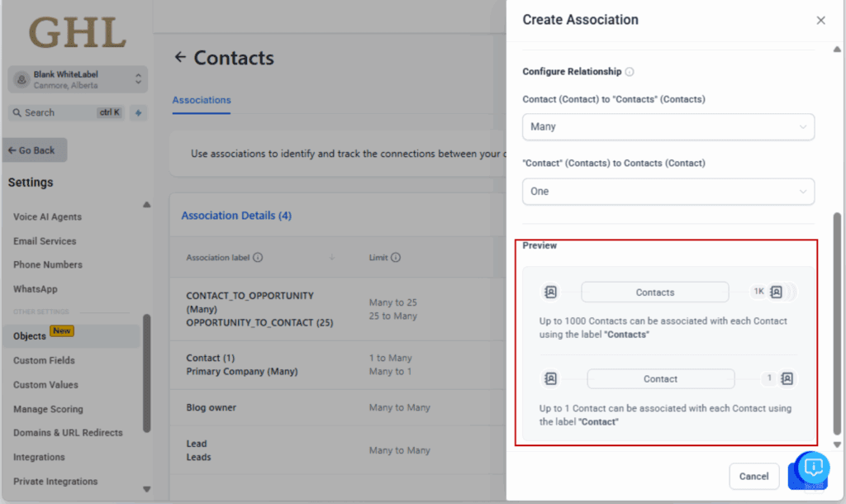This screenshot has width=846, height=504.
Task: Open the One relationship dropdown
Action: (668, 192)
